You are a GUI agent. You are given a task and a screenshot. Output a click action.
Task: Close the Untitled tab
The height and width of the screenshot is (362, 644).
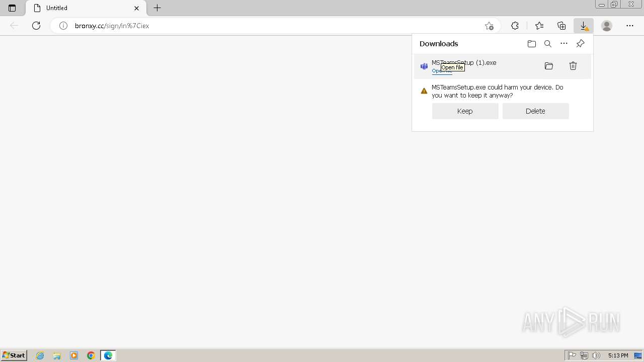(136, 8)
